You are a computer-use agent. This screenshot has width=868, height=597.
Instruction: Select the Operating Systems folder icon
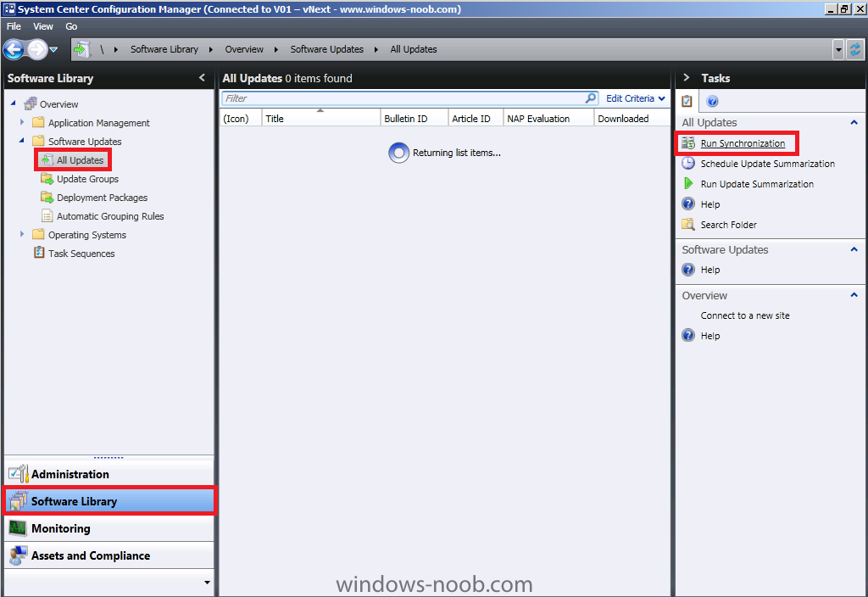click(38, 234)
